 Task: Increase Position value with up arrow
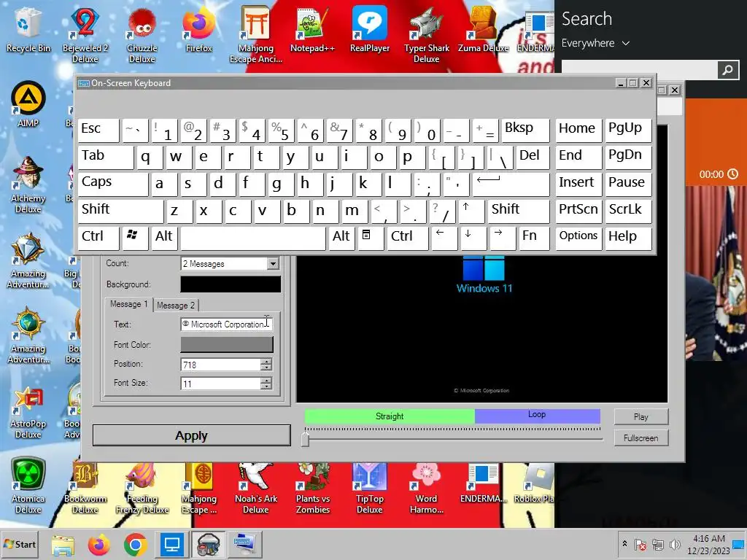pos(266,362)
